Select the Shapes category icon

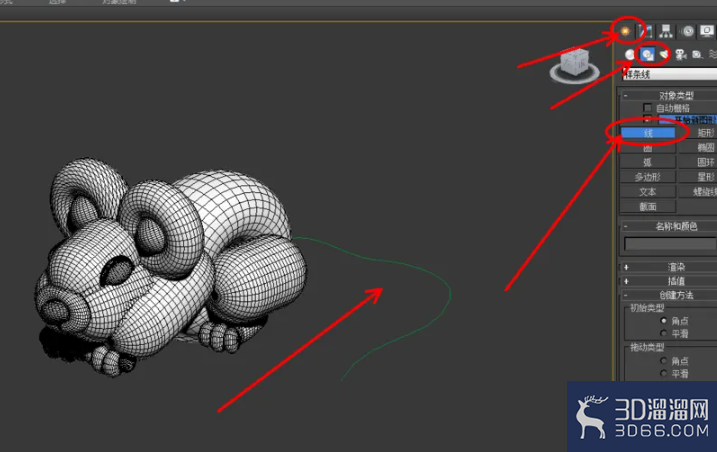pyautogui.click(x=647, y=55)
